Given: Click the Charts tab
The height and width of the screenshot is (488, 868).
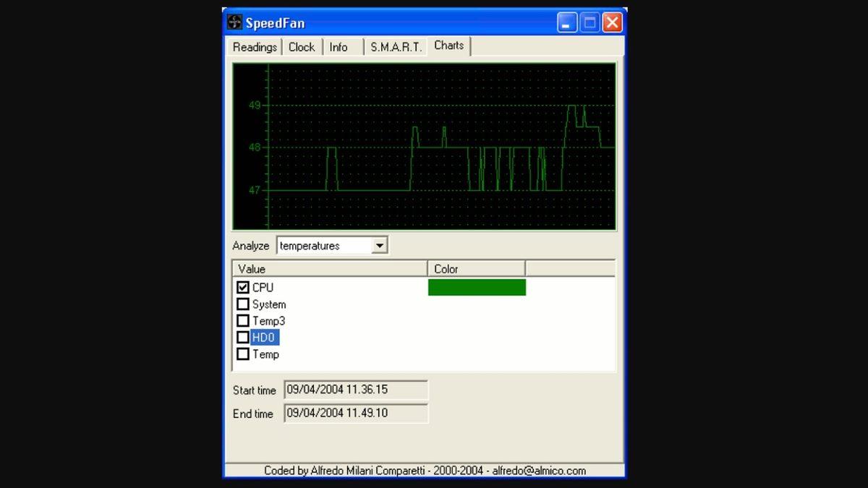Looking at the screenshot, I should [x=448, y=46].
